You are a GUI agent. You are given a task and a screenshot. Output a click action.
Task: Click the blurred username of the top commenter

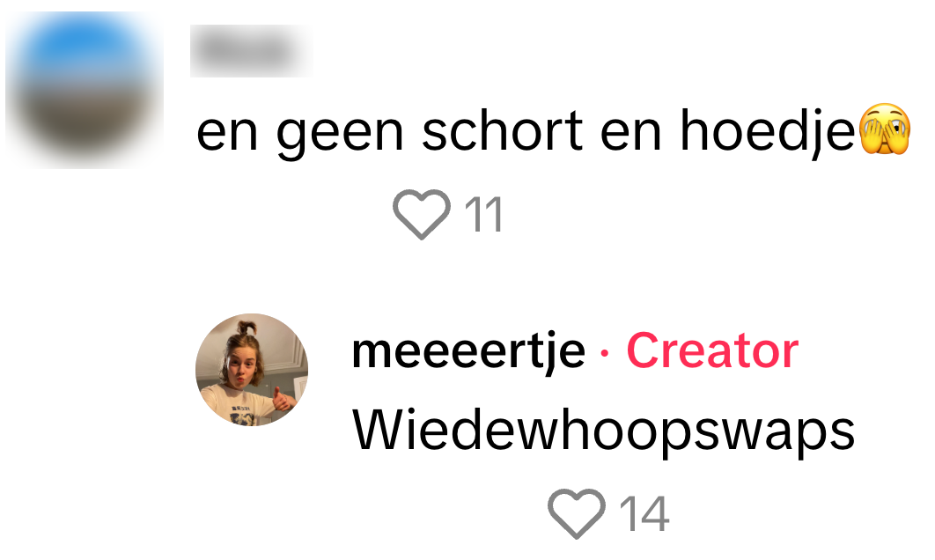(250, 51)
